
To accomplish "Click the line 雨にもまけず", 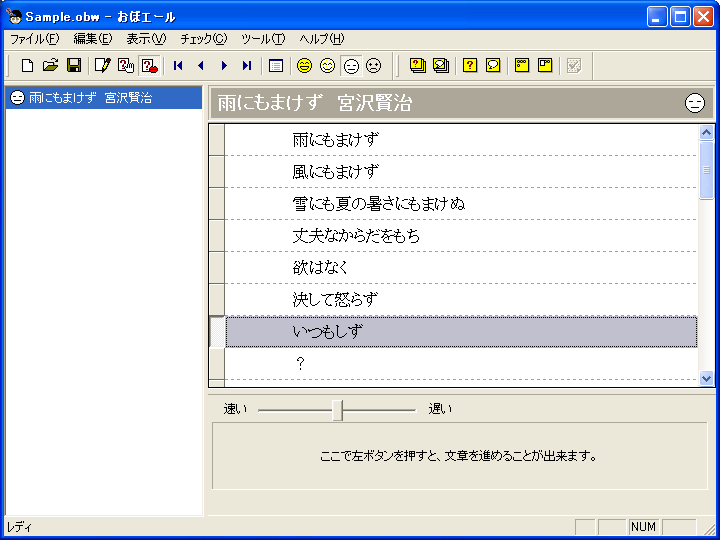I will (x=461, y=140).
